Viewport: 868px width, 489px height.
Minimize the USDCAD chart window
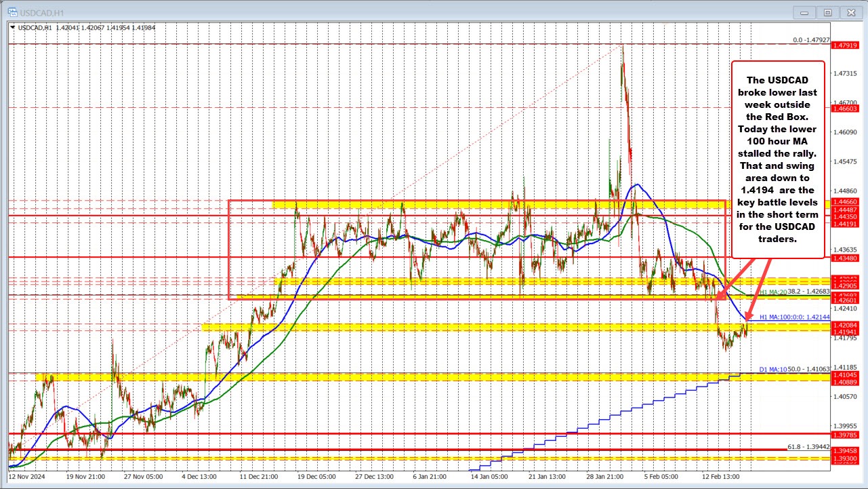804,12
